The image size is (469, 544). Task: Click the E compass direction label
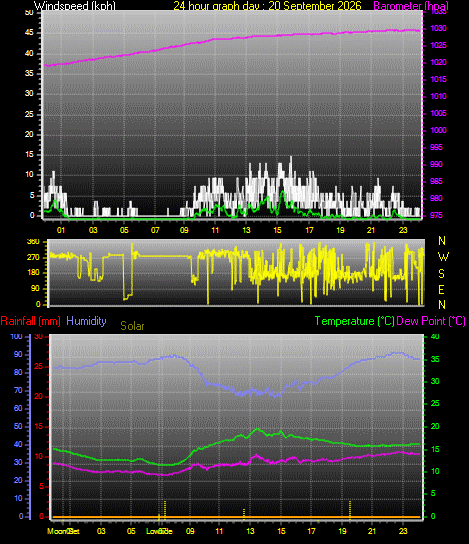tap(441, 290)
